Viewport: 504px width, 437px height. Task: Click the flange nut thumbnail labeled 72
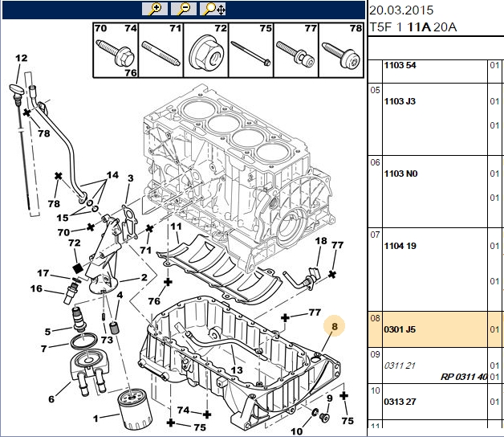[x=206, y=50]
